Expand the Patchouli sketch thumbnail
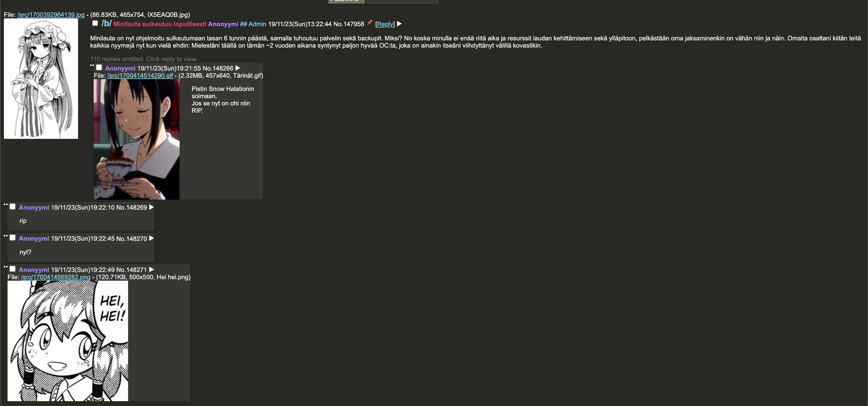 41,78
